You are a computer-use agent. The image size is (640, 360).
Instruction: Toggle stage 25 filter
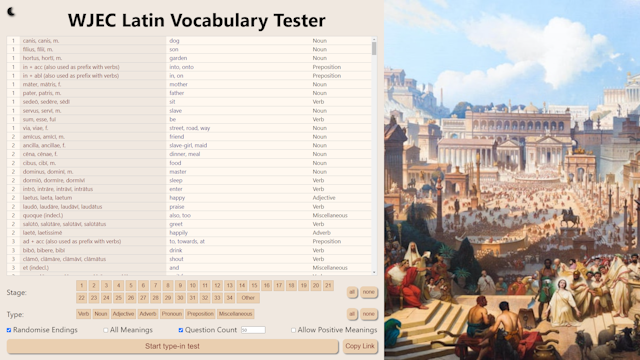pos(118,298)
